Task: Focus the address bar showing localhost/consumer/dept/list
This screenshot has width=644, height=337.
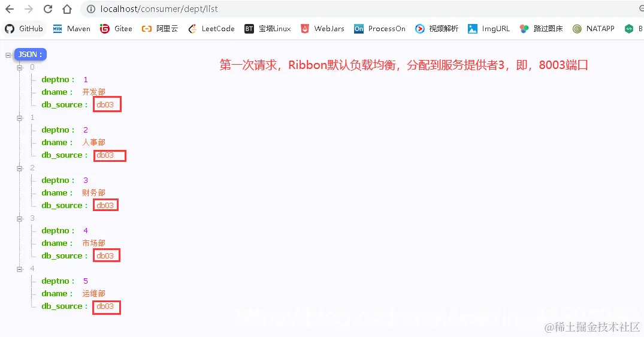Action: pos(361,9)
